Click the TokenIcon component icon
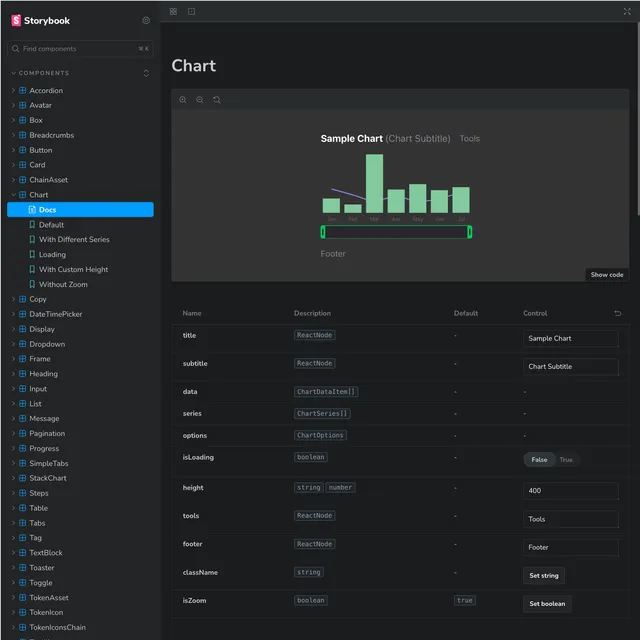Viewport: 640px width, 640px height. pos(22,612)
